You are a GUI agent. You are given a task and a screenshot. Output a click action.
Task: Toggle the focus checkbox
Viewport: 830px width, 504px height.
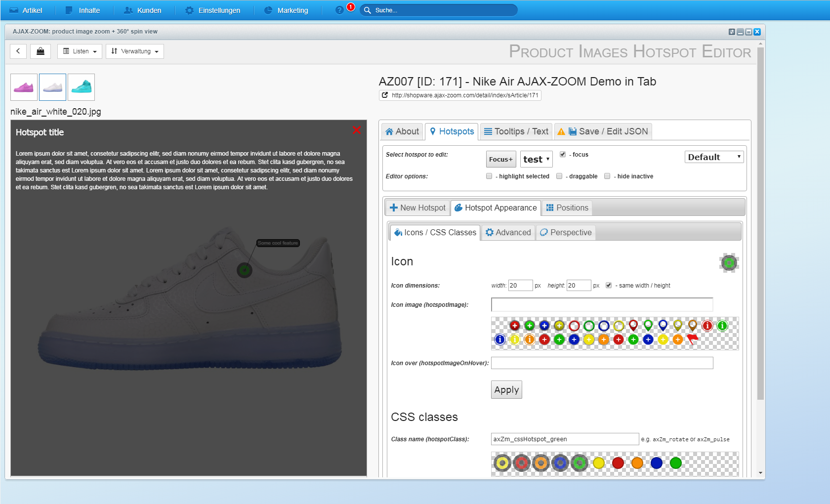click(563, 154)
